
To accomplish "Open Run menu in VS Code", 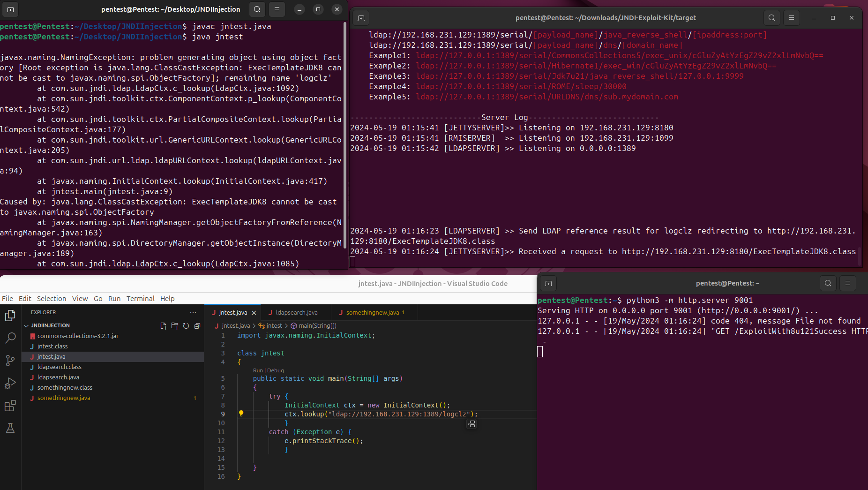I will click(x=114, y=299).
